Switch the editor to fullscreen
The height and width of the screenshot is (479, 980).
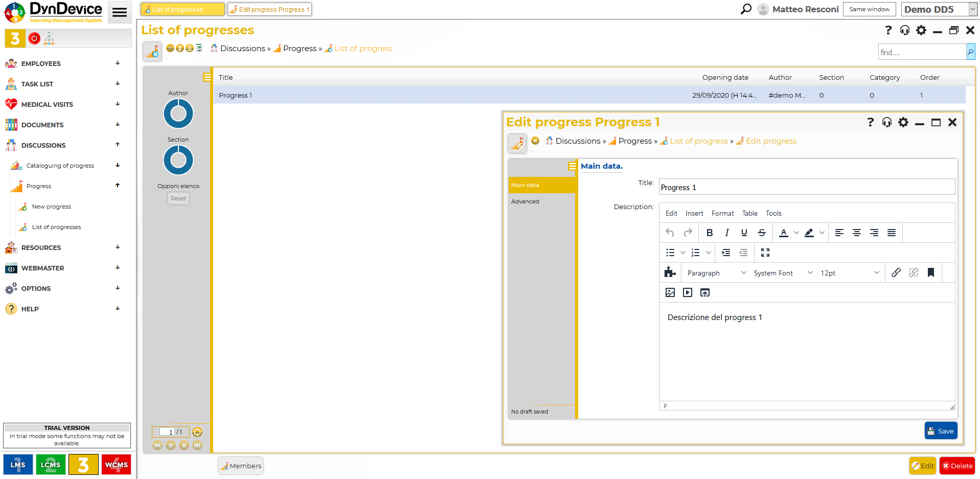point(765,253)
